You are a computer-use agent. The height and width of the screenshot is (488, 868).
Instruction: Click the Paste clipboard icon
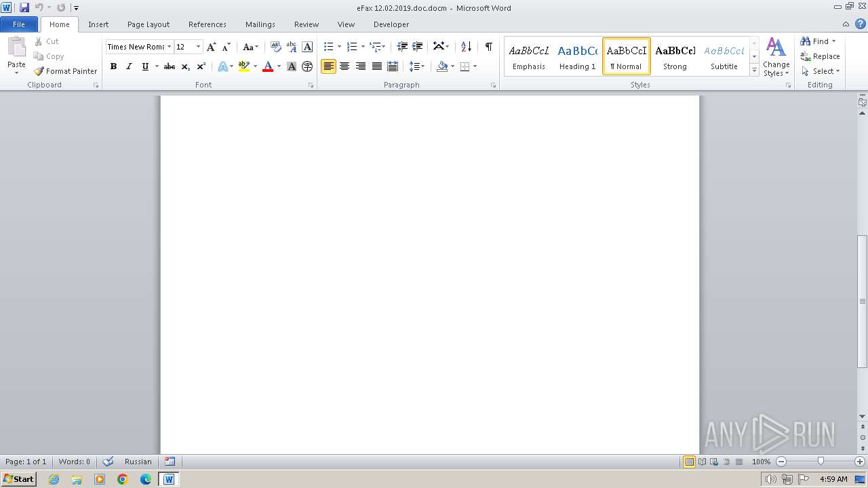pyautogui.click(x=16, y=48)
